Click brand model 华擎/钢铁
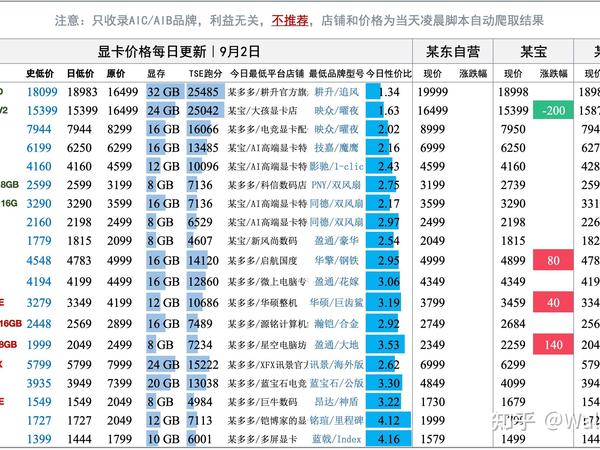This screenshot has width=600, height=450. click(x=336, y=261)
